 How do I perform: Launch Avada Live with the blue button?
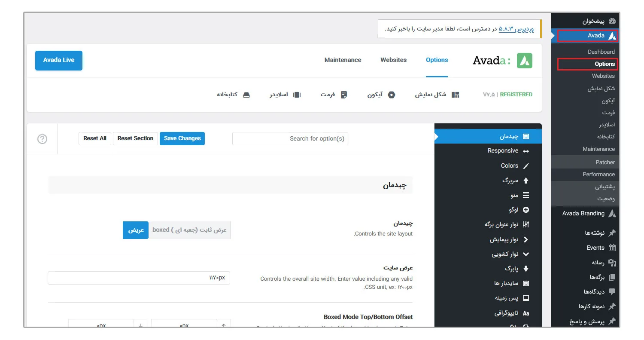(59, 61)
